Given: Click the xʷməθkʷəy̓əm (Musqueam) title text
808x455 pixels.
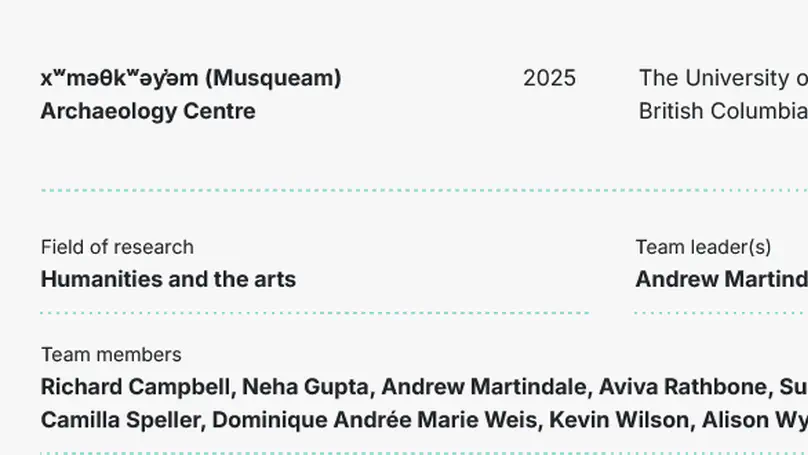Looking at the screenshot, I should [x=190, y=78].
